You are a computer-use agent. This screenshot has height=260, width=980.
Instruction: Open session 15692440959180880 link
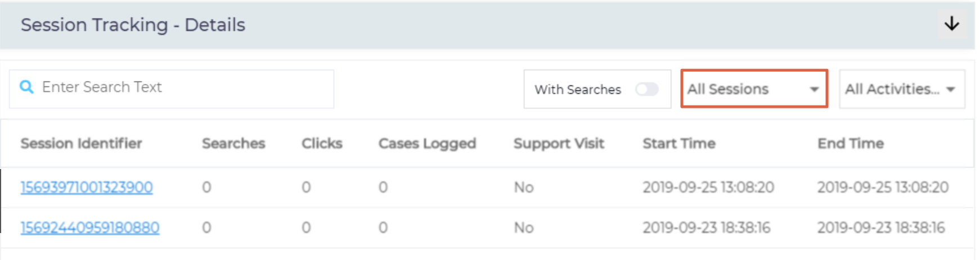click(x=90, y=227)
